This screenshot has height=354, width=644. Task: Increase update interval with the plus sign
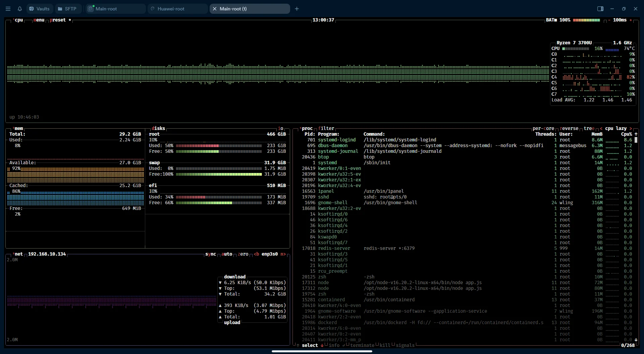631,20
